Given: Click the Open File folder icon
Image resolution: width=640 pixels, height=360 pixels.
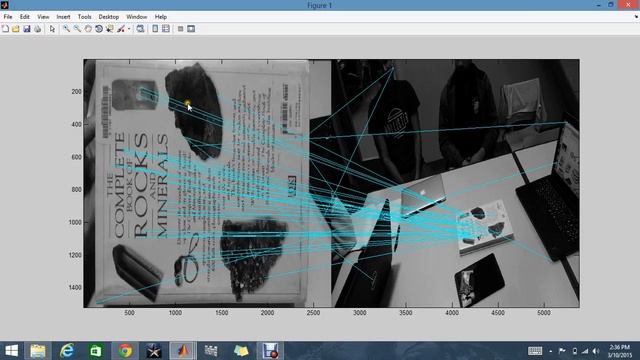Looking at the screenshot, I should point(16,29).
